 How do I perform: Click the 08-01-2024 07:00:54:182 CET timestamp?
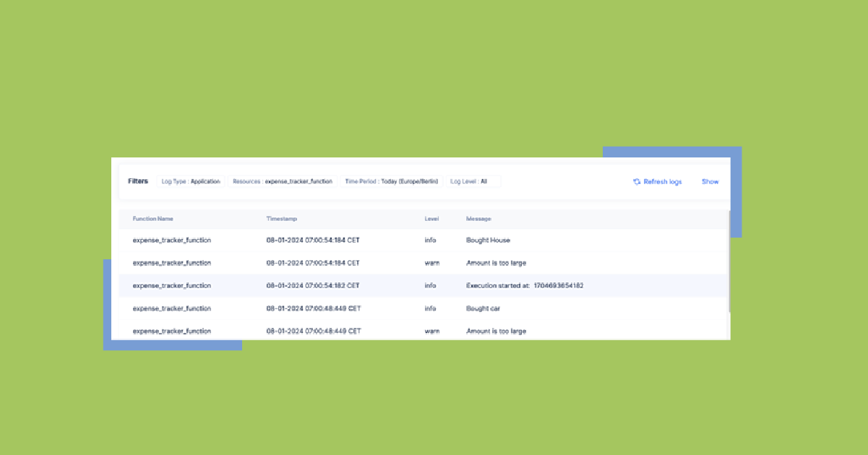pos(313,286)
